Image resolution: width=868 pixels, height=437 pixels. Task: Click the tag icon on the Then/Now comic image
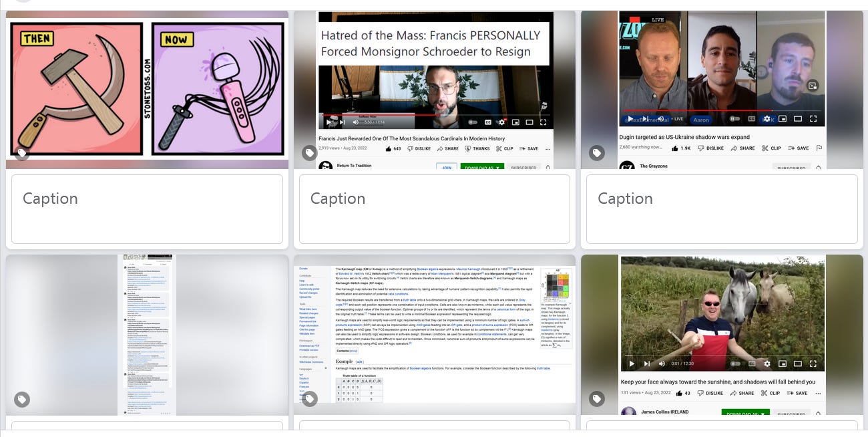pos(22,154)
